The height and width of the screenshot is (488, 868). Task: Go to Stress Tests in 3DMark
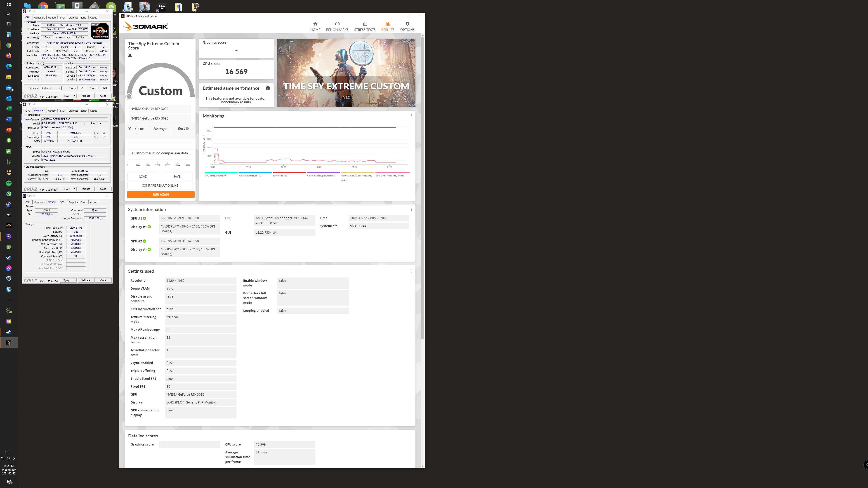365,27
